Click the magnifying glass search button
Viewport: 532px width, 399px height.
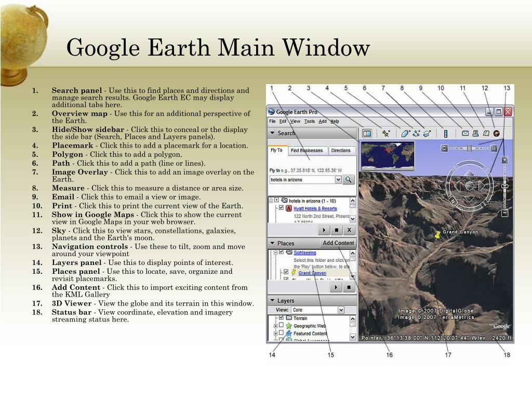[x=349, y=180]
